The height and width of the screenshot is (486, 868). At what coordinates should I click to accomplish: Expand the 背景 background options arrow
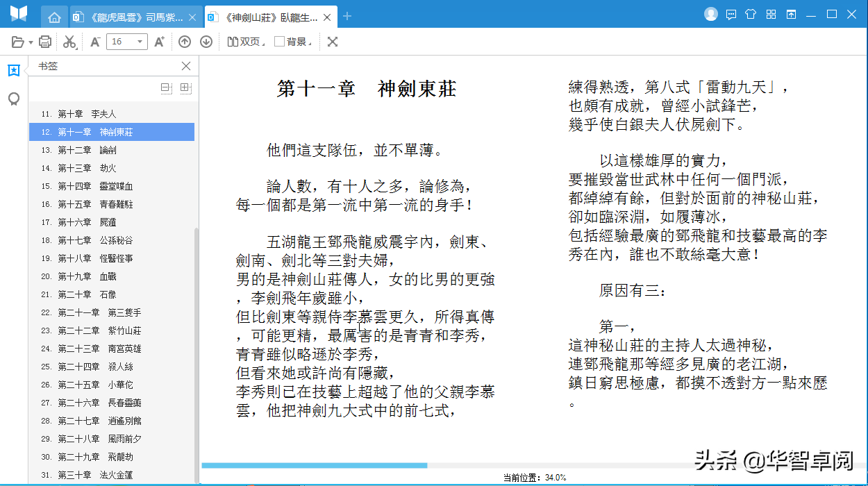pos(310,43)
